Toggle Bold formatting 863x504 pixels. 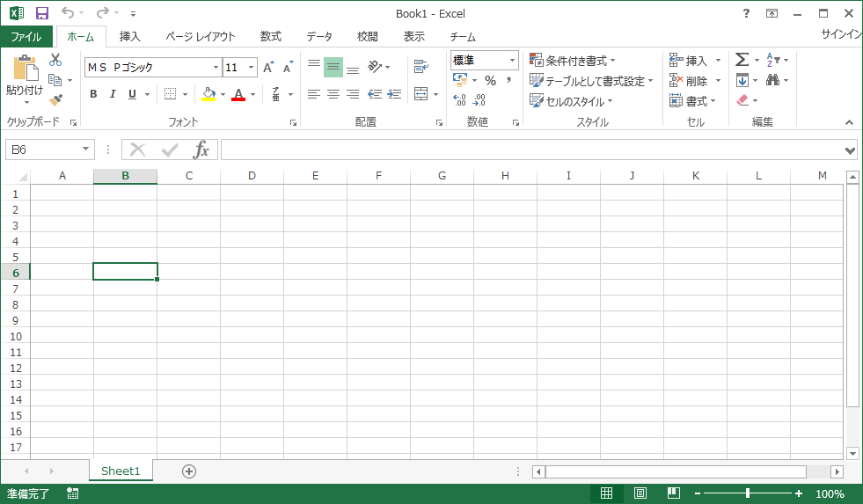[x=93, y=94]
